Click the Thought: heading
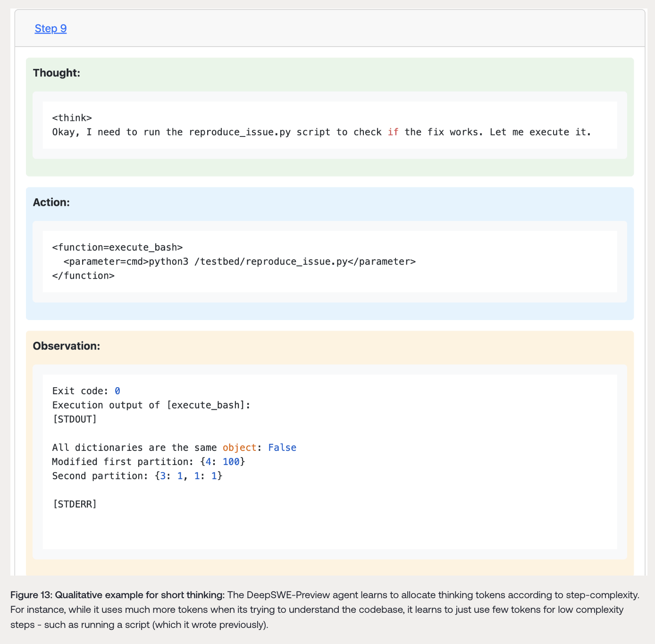Viewport: 655px width, 644px height. click(57, 73)
